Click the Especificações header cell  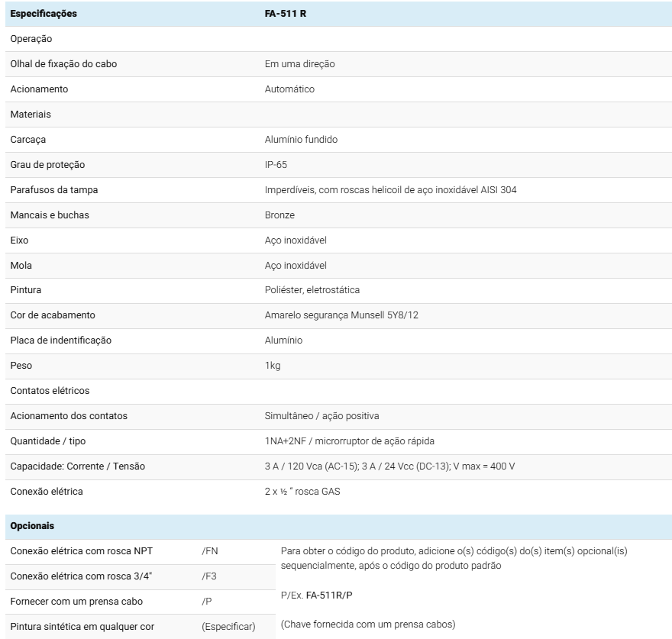(x=44, y=14)
